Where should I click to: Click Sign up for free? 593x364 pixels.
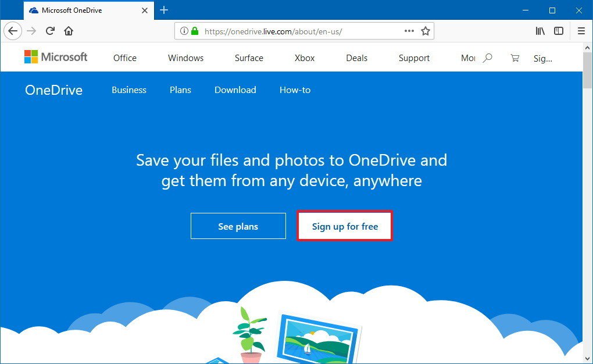click(x=344, y=226)
